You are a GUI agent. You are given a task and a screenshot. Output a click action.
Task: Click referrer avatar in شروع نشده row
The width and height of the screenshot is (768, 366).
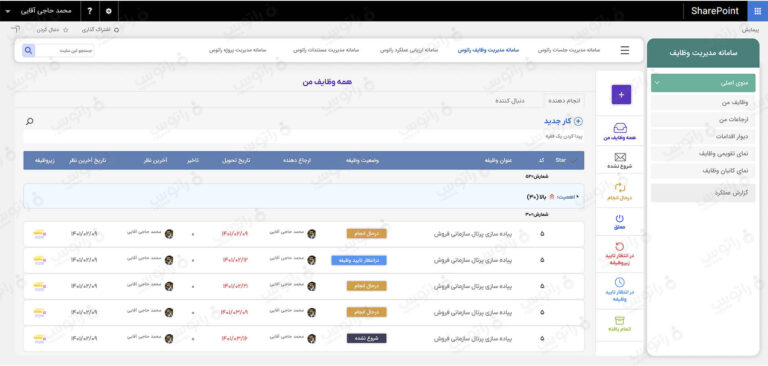tap(312, 338)
